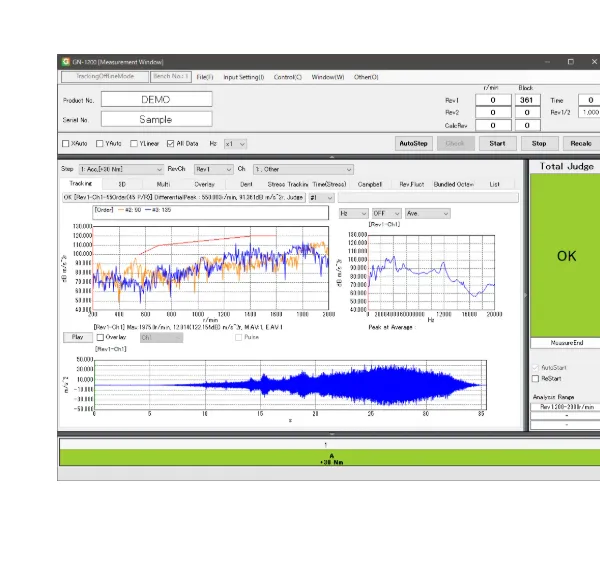Click the TrackingOffLineMode button

(x=105, y=77)
